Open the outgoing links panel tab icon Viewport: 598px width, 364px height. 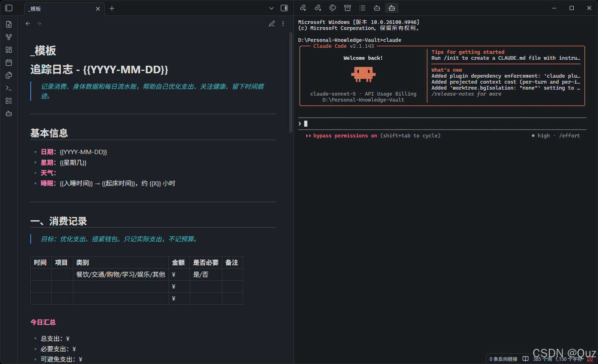pyautogui.click(x=318, y=8)
